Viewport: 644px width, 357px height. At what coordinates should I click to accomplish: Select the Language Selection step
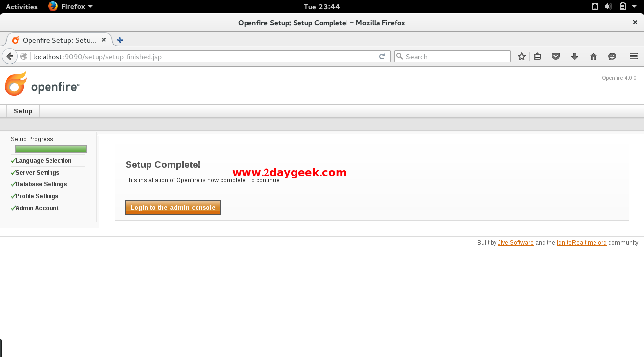(44, 161)
